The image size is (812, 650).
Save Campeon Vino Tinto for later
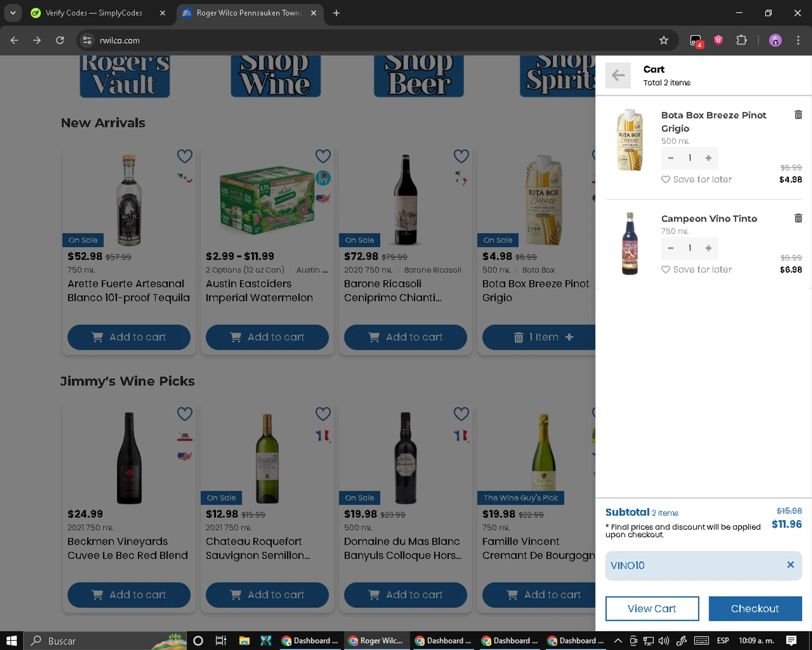pyautogui.click(x=696, y=269)
